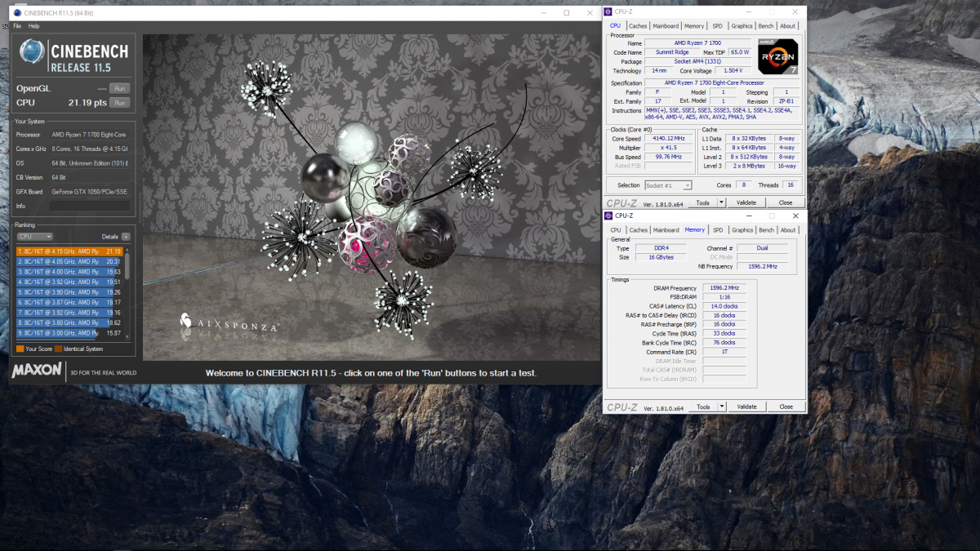Open Graphics tab in CPU-Z memory window
This screenshot has width=980, height=551.
[742, 230]
